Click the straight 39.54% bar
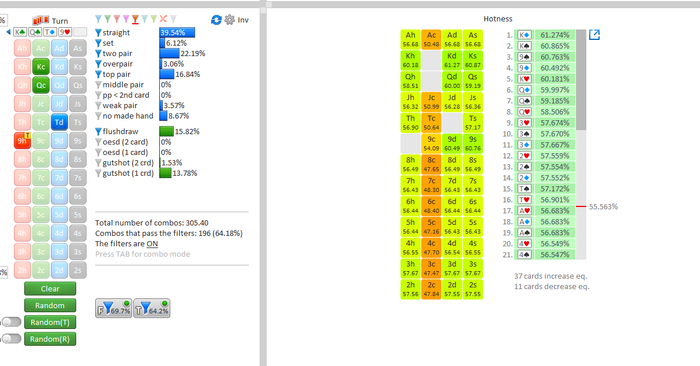Screen dimensions: 700x366 (x=177, y=33)
